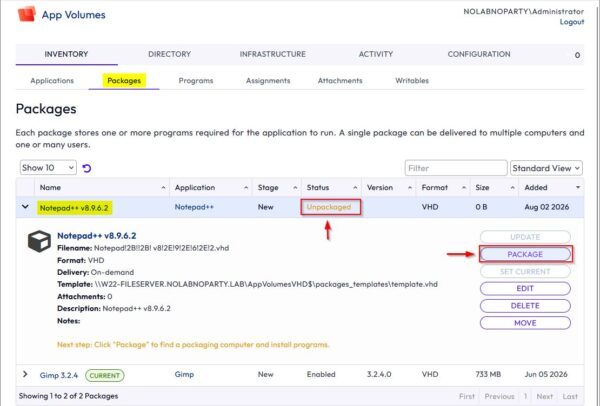Go to the Next page
600x406 pixels.
point(545,396)
